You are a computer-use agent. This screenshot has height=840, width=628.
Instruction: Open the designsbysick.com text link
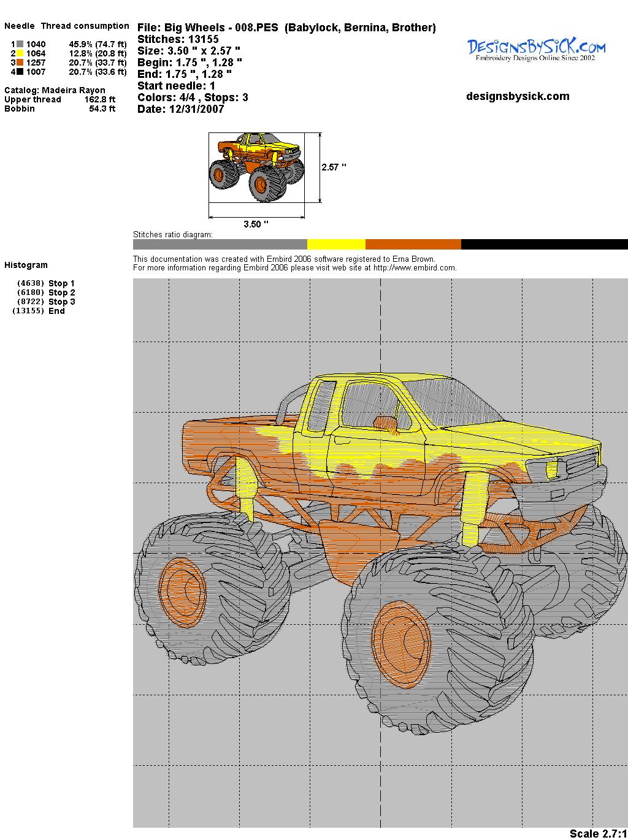pos(518,96)
